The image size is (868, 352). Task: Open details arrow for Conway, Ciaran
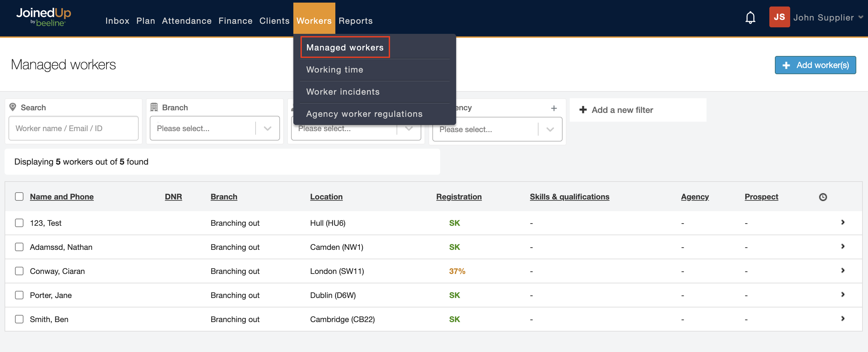842,270
